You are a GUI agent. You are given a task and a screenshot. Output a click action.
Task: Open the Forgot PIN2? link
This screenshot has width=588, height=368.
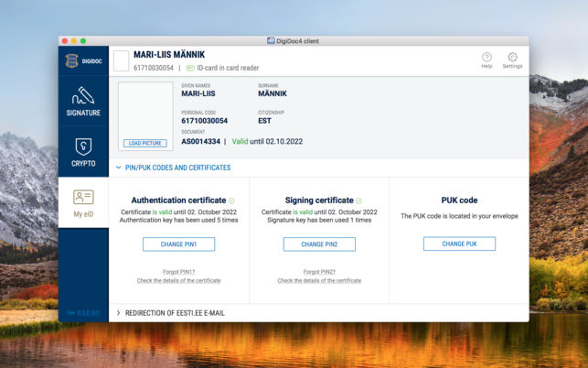319,272
